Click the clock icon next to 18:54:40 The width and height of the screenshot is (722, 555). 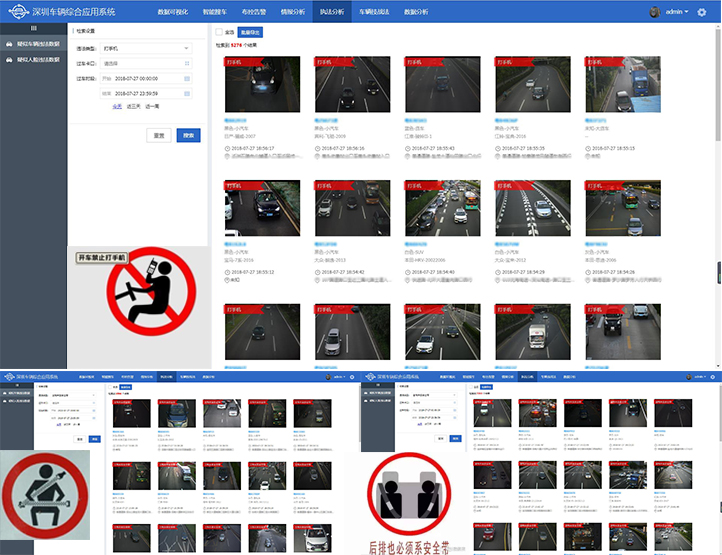pos(408,272)
